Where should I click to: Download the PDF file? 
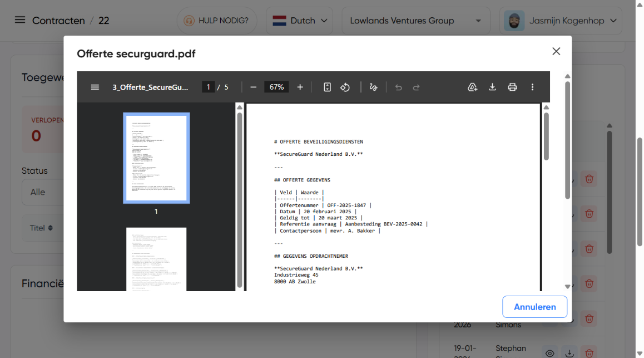click(x=492, y=87)
